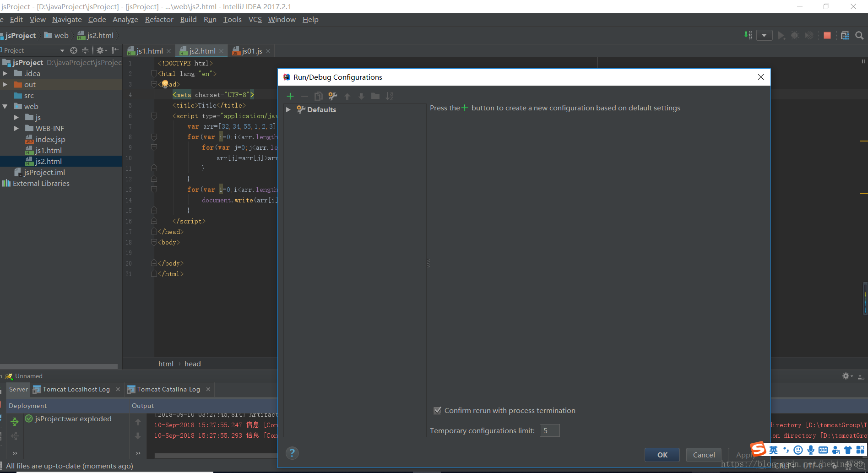Screen dimensions: 868x473
Task: Open the Build menu
Action: coord(188,20)
